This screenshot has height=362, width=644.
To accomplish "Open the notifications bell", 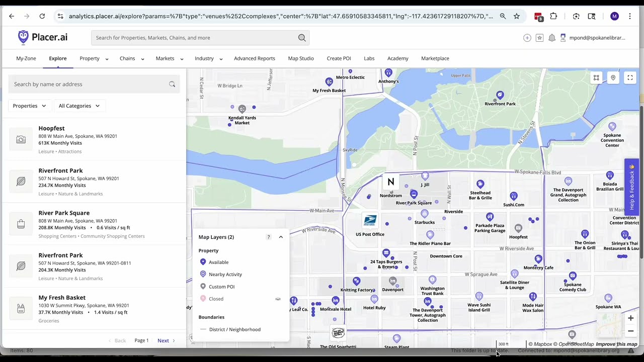I will click(552, 38).
